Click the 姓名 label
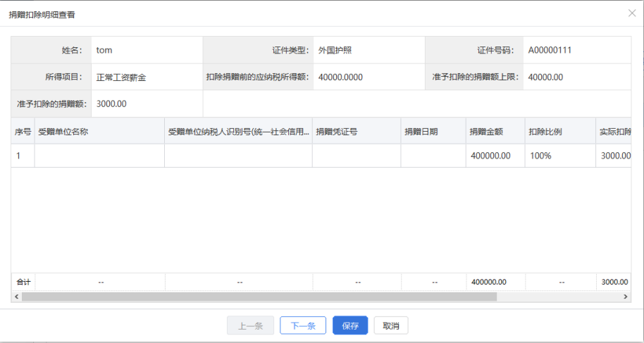The width and height of the screenshot is (644, 343). (73, 50)
